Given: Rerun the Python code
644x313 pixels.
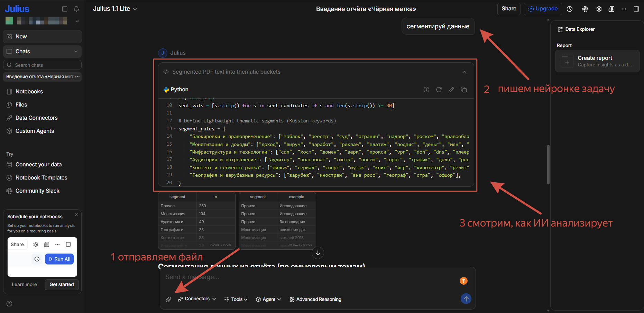Looking at the screenshot, I should (439, 90).
